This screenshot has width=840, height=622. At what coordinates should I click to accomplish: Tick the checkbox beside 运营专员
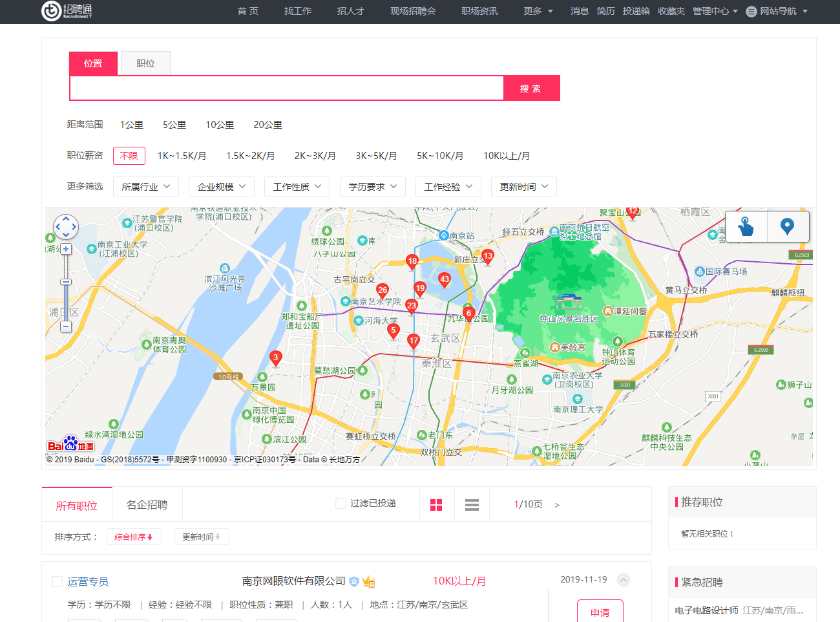point(57,582)
